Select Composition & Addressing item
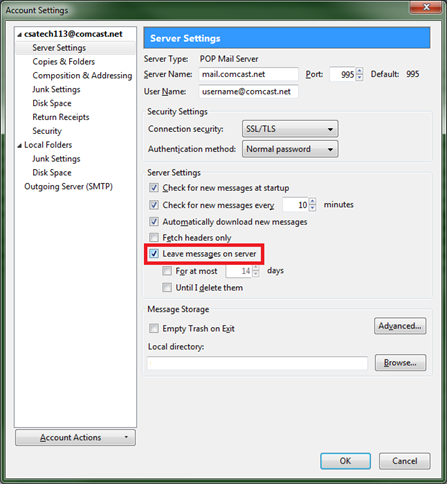The width and height of the screenshot is (447, 484). 82,76
